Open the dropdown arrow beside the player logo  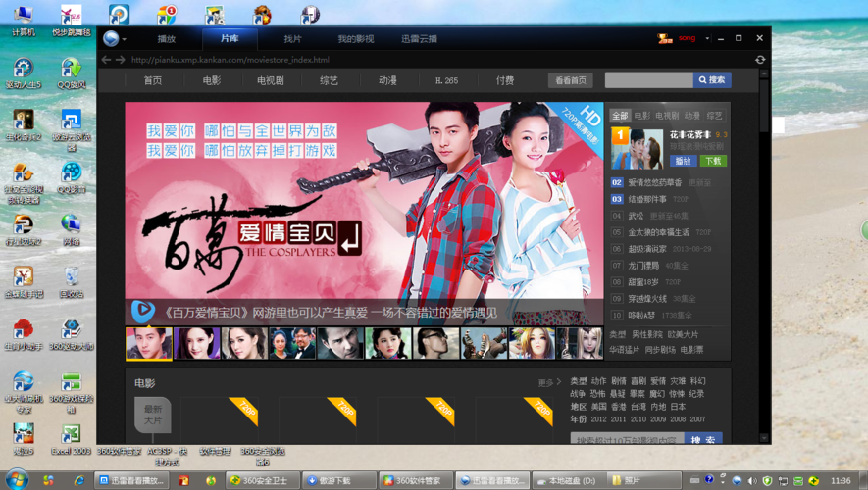point(124,39)
